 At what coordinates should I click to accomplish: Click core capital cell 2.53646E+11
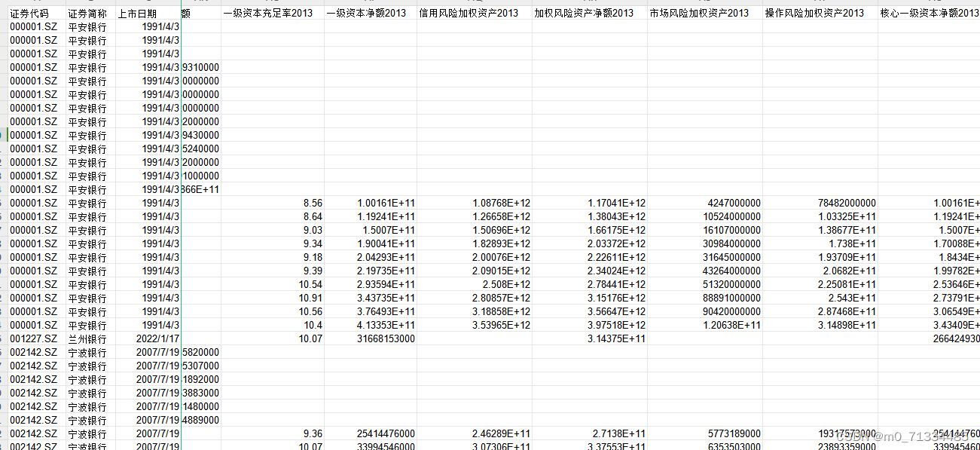(x=929, y=284)
